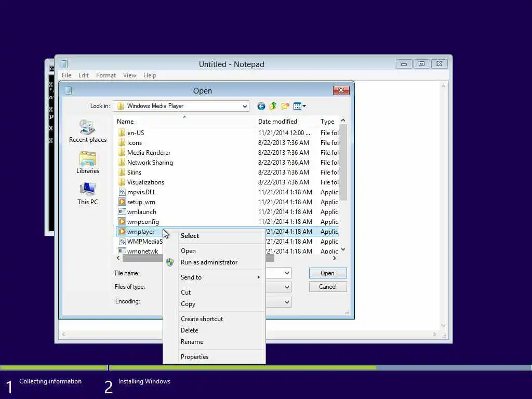Viewport: 532px width, 399px height.
Task: Open Notepad View menu
Action: (129, 75)
